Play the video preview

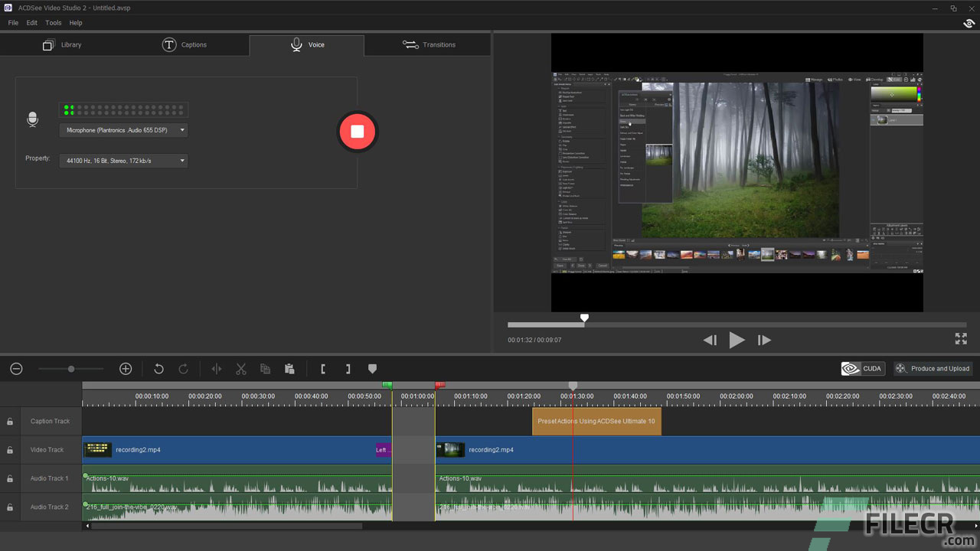(737, 340)
